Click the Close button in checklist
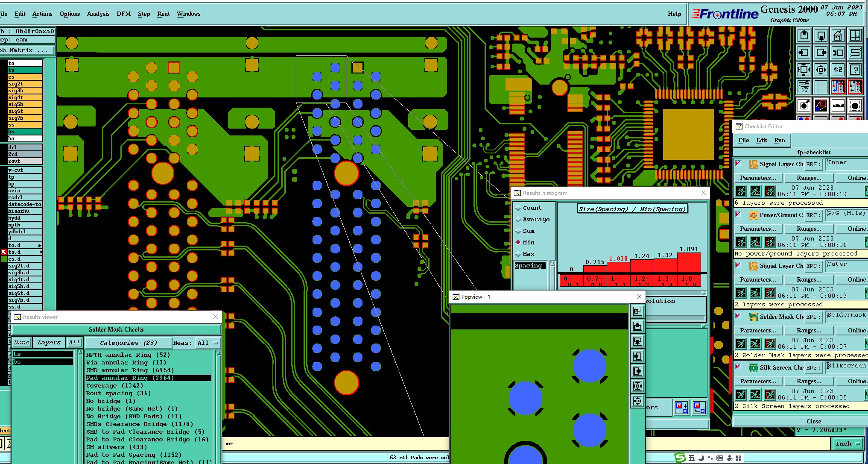The width and height of the screenshot is (868, 464). pos(813,421)
